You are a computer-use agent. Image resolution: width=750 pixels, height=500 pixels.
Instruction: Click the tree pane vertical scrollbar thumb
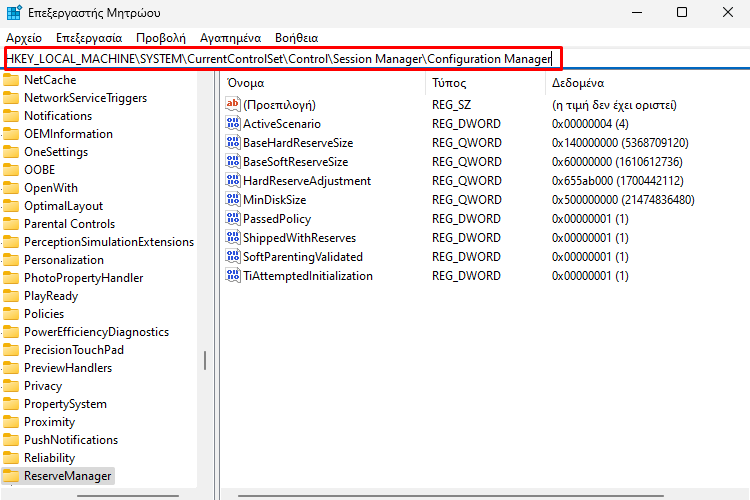(205, 360)
